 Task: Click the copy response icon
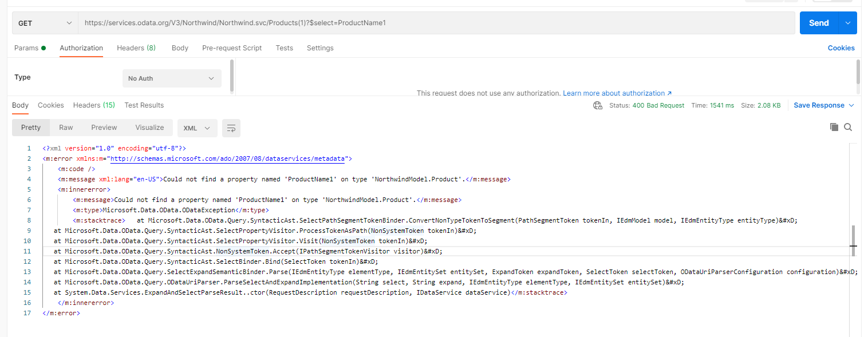pyautogui.click(x=834, y=127)
